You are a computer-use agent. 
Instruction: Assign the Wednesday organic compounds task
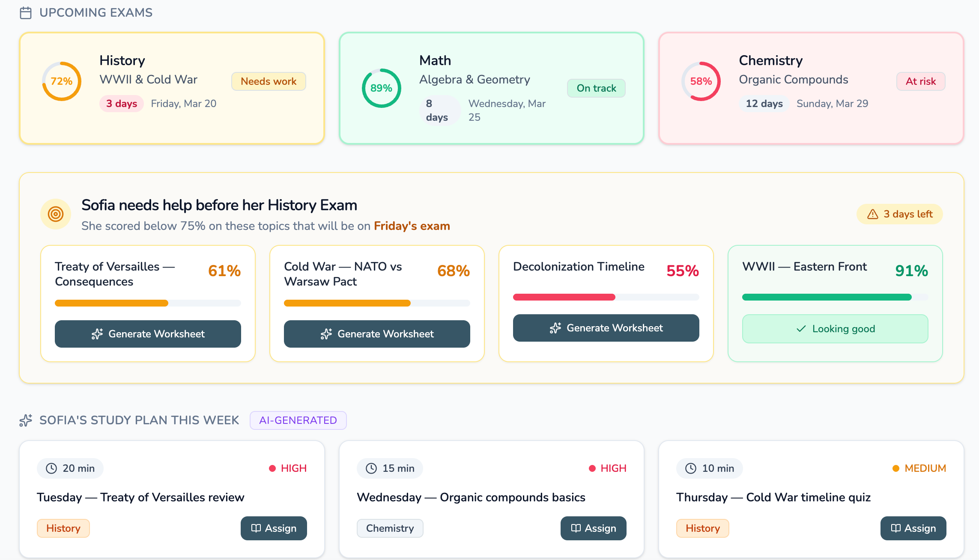click(594, 528)
